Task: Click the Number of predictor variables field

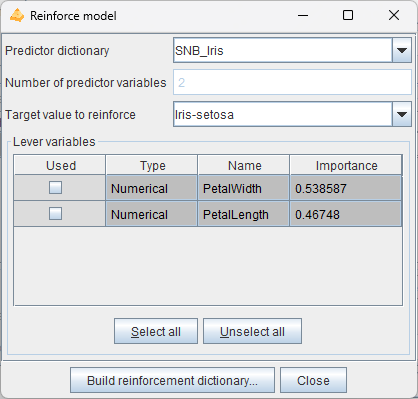Action: point(292,82)
